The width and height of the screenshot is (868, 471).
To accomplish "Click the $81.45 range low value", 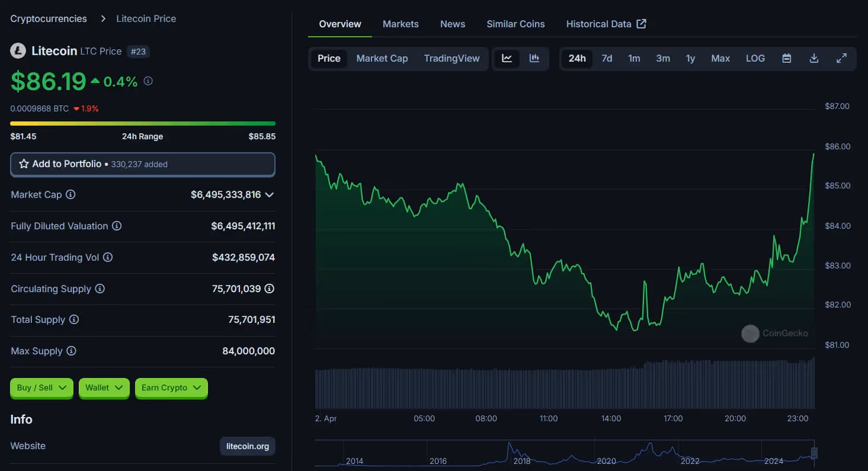I will point(23,136).
